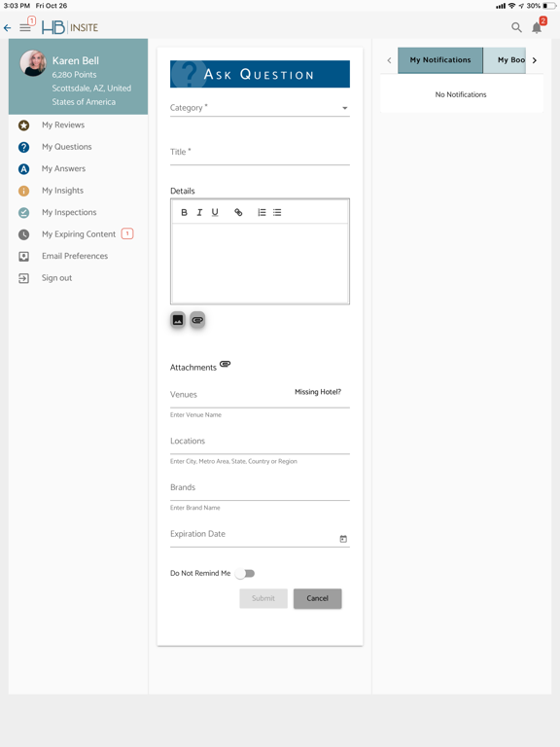
Task: Click the My Questions question-mark icon
Action: (23, 147)
